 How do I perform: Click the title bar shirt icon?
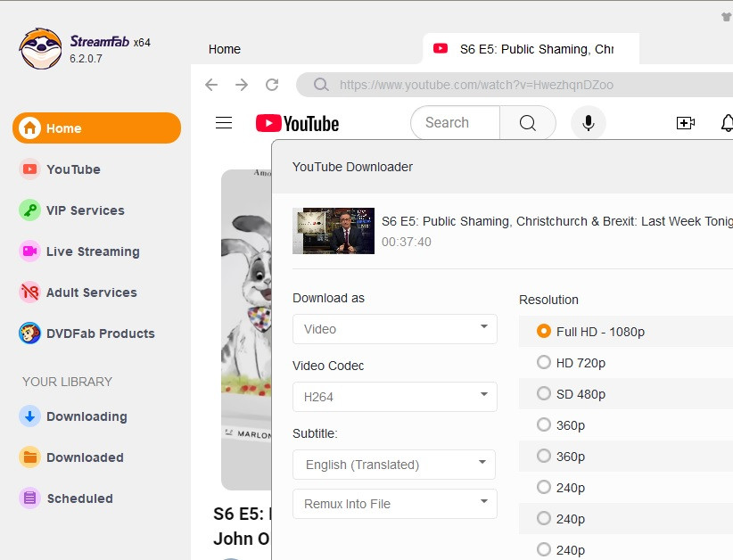point(727,17)
